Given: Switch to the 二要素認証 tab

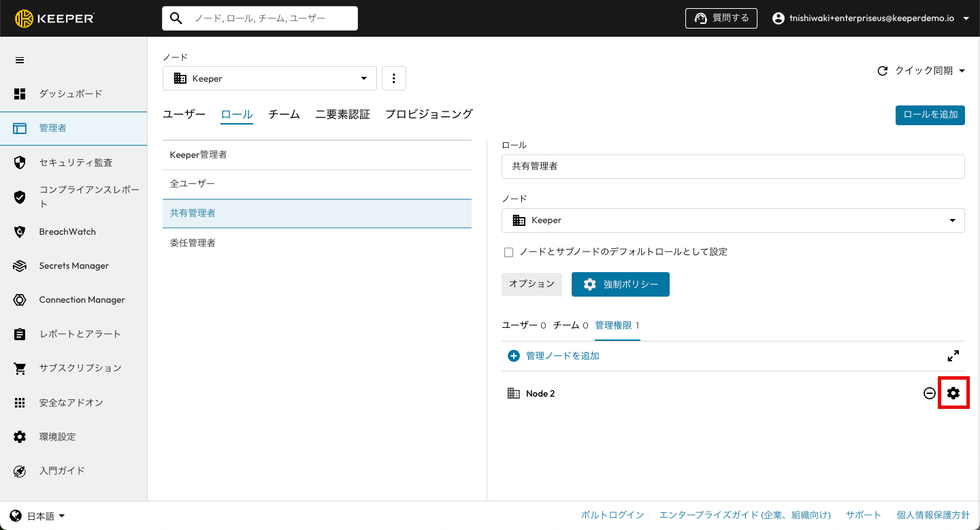Looking at the screenshot, I should click(342, 114).
